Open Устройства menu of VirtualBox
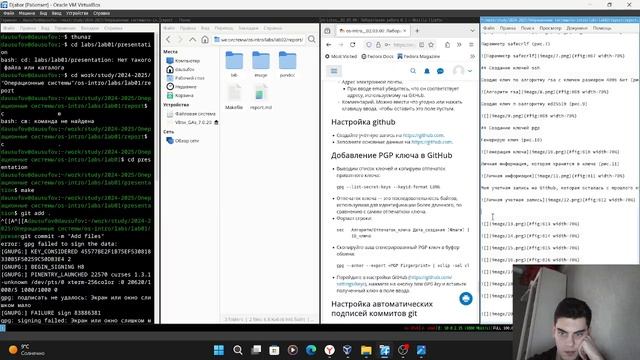The width and height of the screenshot is (640, 360). pos(77,13)
